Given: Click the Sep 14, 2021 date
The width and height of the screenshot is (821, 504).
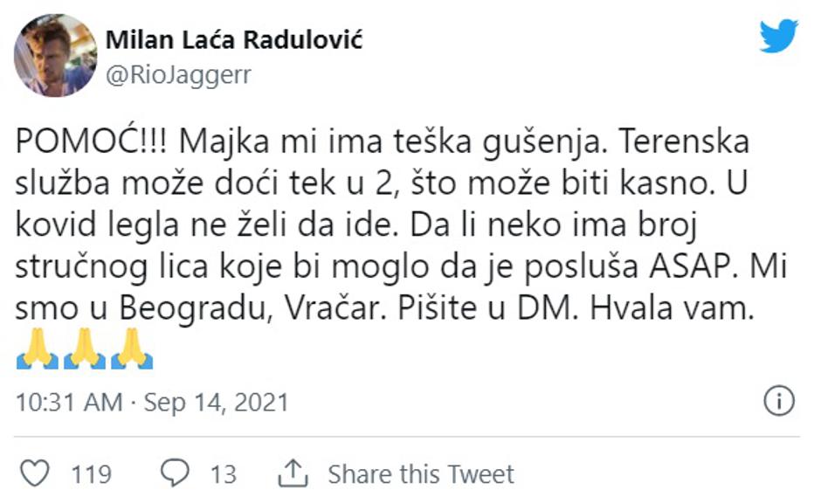Looking at the screenshot, I should pos(216,403).
